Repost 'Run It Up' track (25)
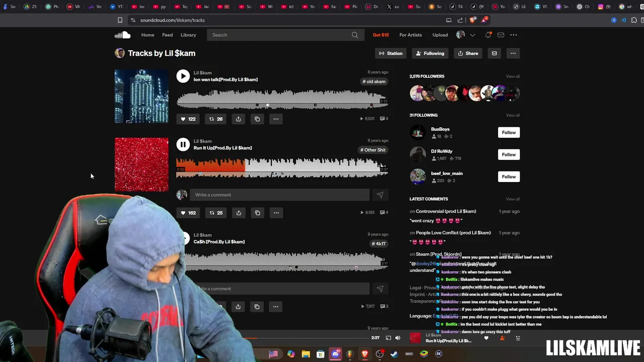 [x=216, y=213]
